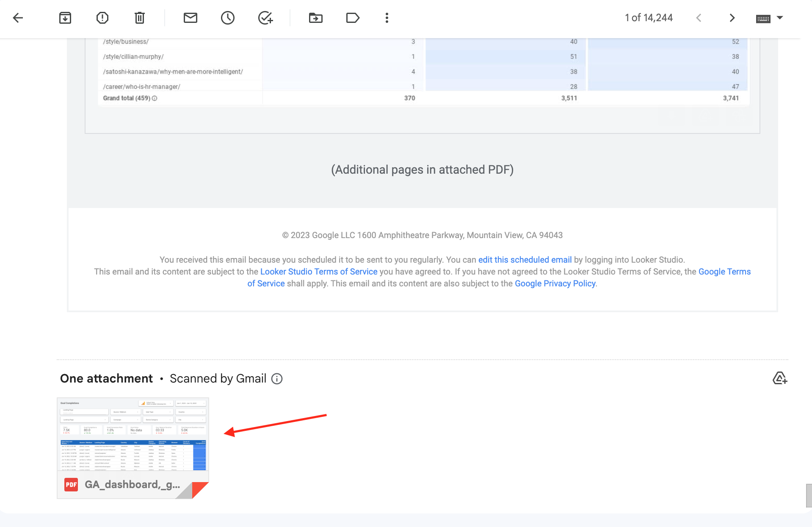The height and width of the screenshot is (527, 812).
Task: Open the Labels icon
Action: tap(353, 18)
